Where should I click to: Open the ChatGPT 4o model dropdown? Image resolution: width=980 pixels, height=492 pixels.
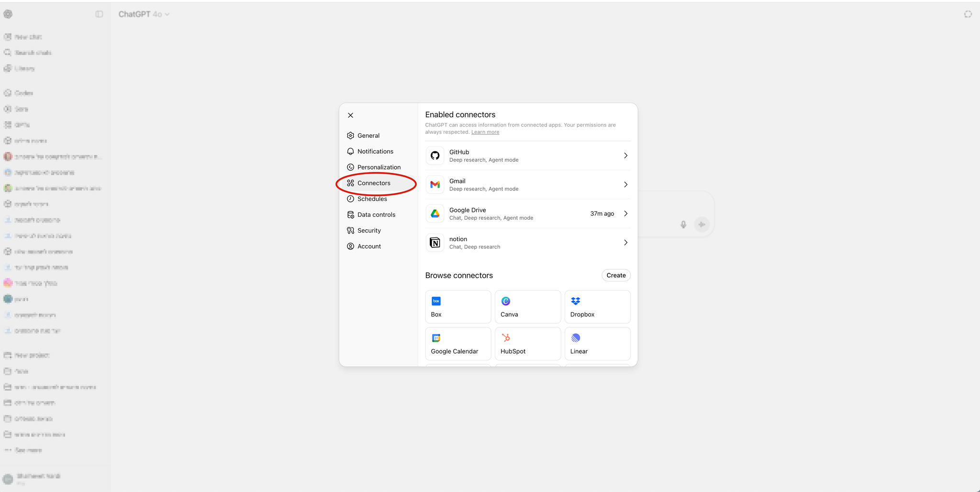[144, 14]
